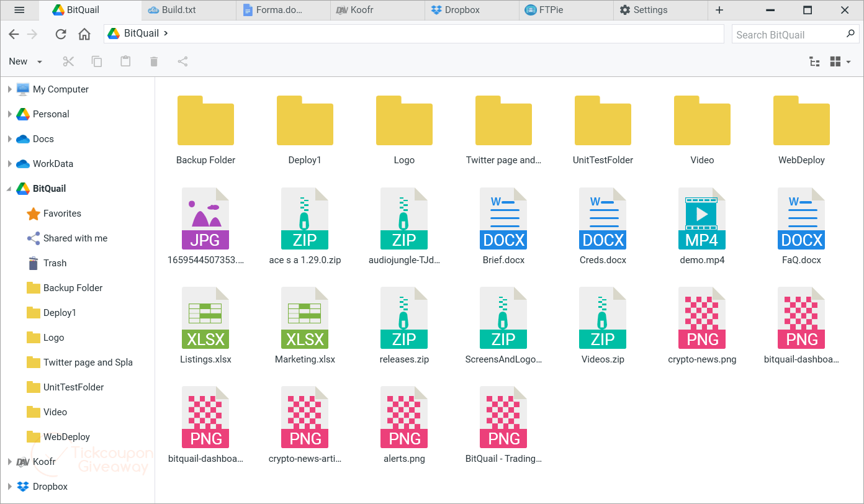The width and height of the screenshot is (864, 504).
Task: Switch to the Settings tab
Action: (x=660, y=10)
